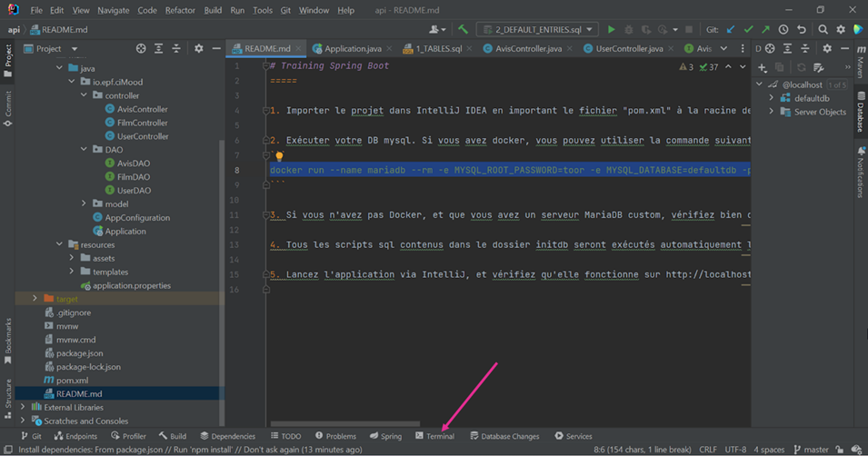Click the lightbulb intention icon in editor
Viewport: 868px width, 456px height.
click(280, 156)
